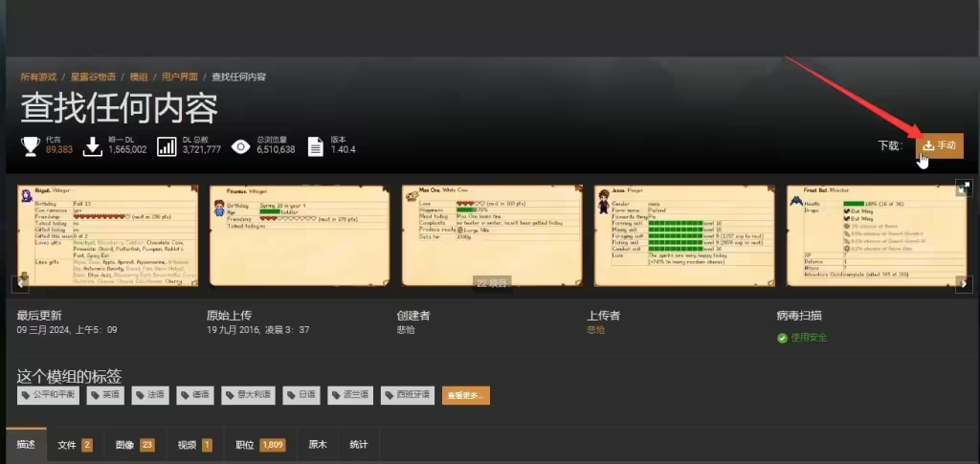The height and width of the screenshot is (464, 980).
Task: Click the version number 1.40.4
Action: (344, 150)
